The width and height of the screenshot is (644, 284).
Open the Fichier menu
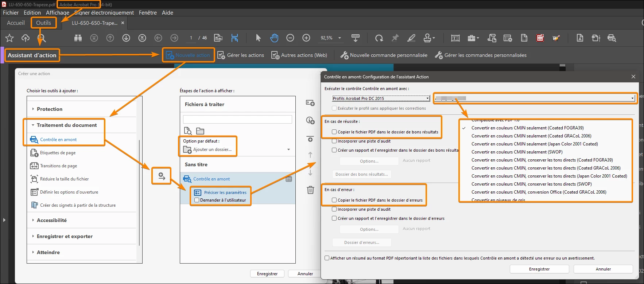(x=11, y=13)
